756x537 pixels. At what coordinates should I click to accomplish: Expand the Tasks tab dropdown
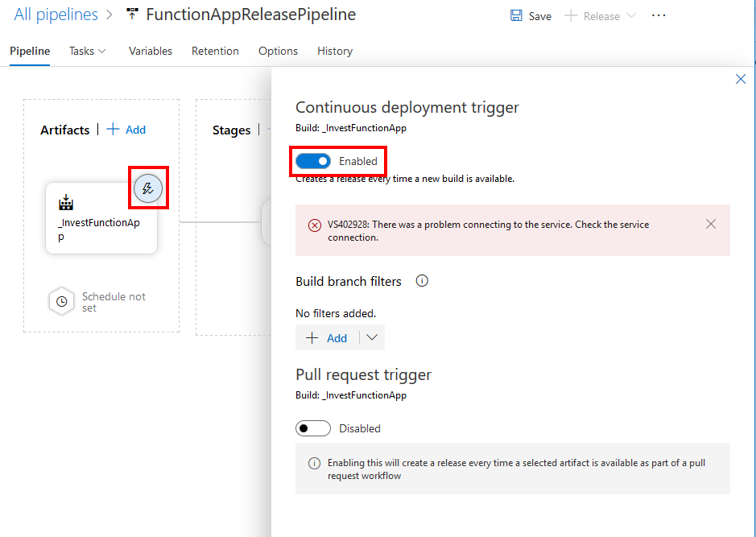coord(87,51)
